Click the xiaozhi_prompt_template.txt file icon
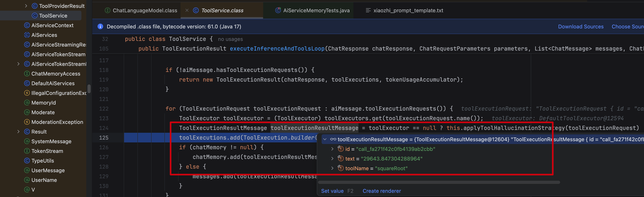This screenshot has width=644, height=197. [x=368, y=10]
